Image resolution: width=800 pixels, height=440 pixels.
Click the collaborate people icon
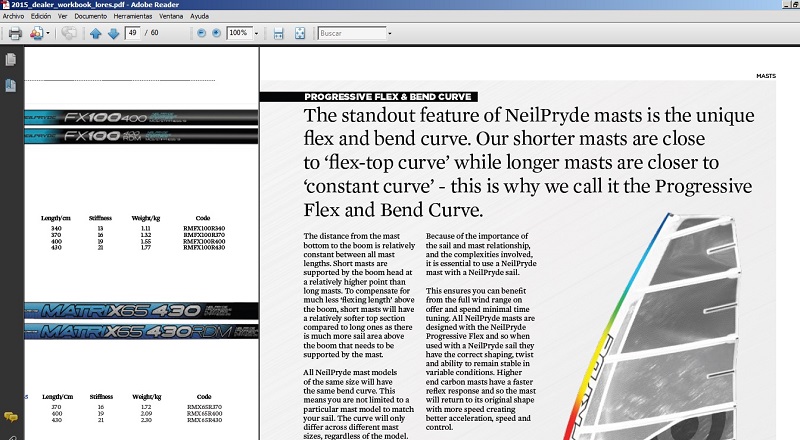pos(36,33)
